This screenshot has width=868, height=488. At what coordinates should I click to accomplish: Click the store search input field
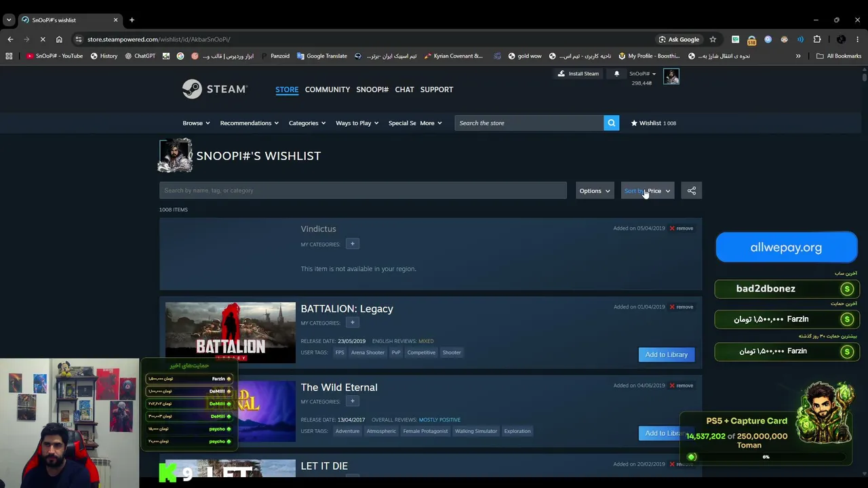point(529,123)
